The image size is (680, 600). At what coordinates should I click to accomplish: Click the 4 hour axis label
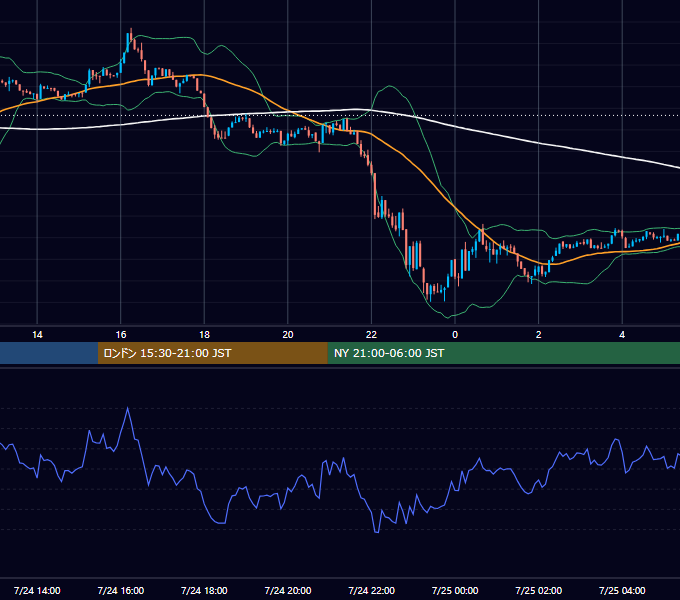point(622,335)
